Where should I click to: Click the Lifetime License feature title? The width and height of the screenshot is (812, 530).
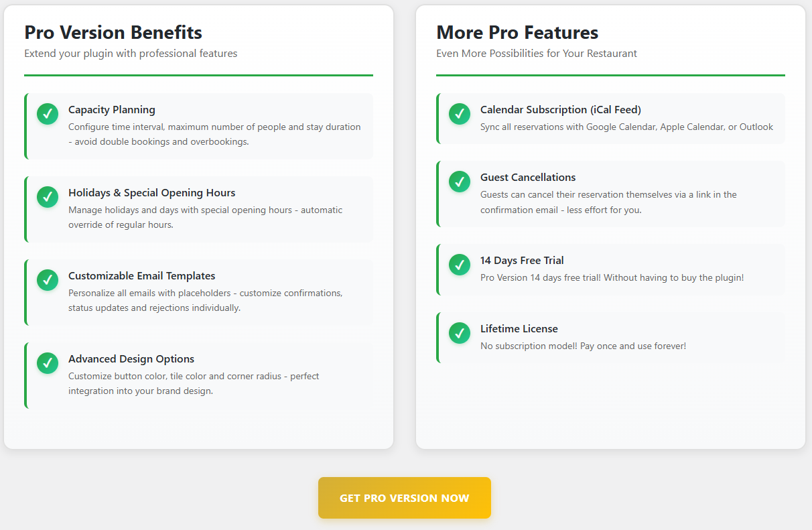tap(519, 329)
